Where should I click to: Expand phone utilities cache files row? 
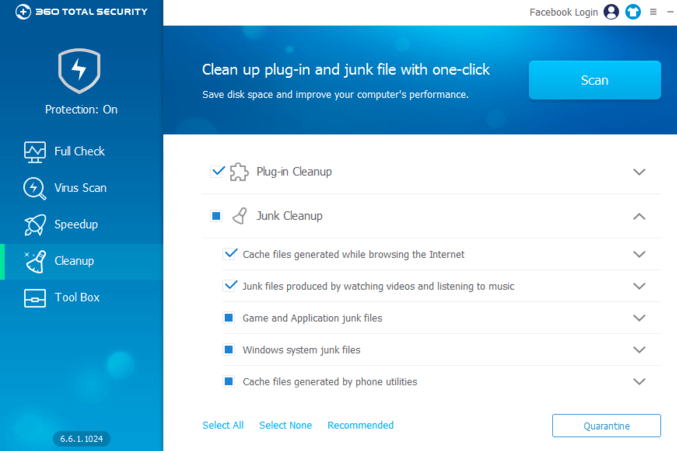[x=639, y=382]
